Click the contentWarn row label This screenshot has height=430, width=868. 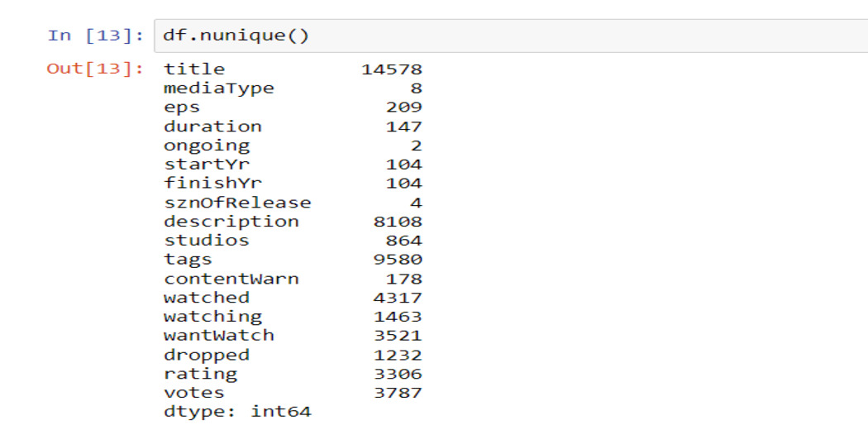[231, 279]
